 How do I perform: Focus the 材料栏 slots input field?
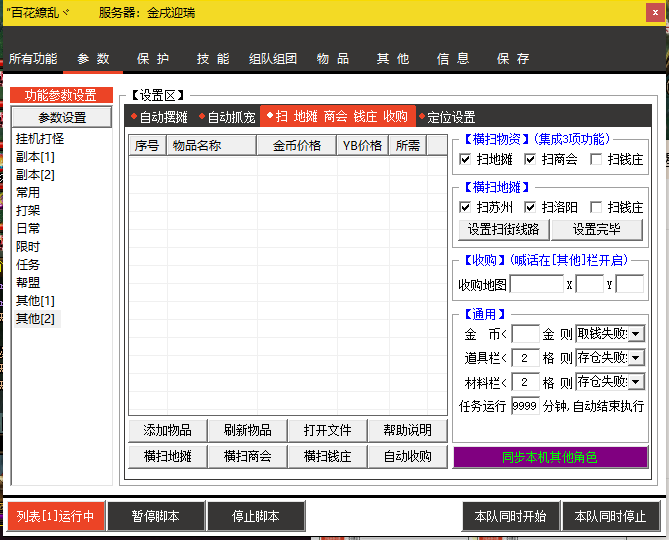tap(525, 381)
